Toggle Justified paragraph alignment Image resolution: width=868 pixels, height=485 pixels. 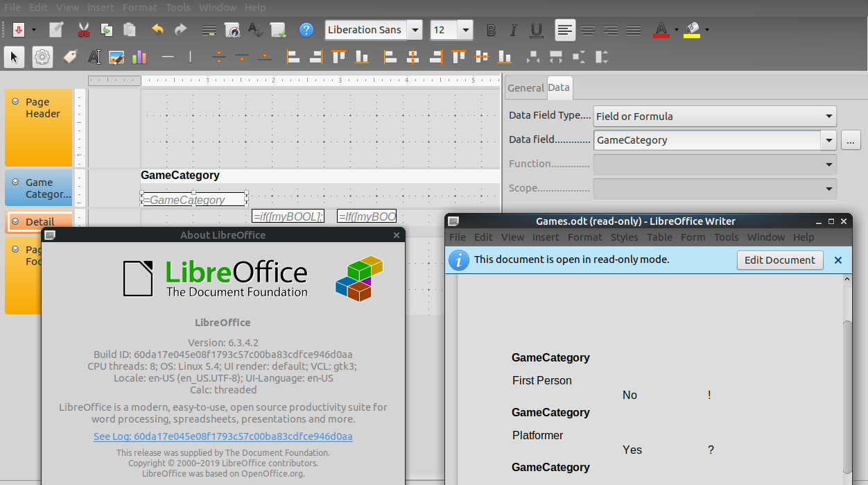[x=634, y=30]
